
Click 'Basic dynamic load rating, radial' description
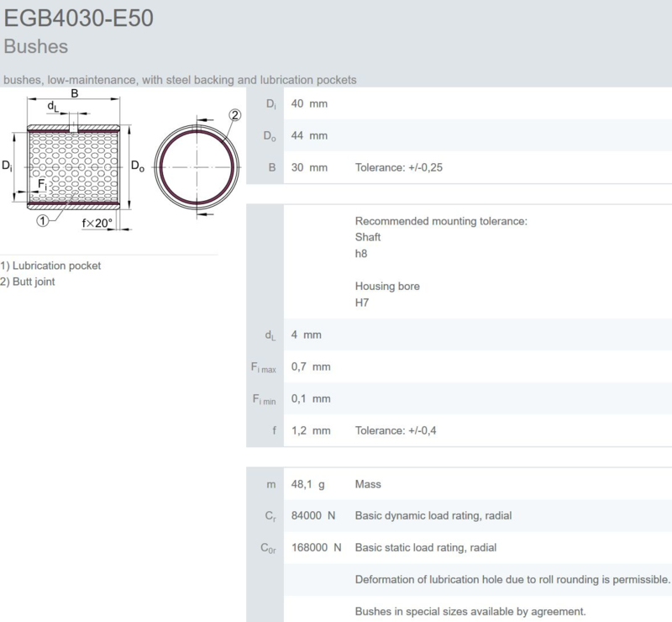point(433,515)
